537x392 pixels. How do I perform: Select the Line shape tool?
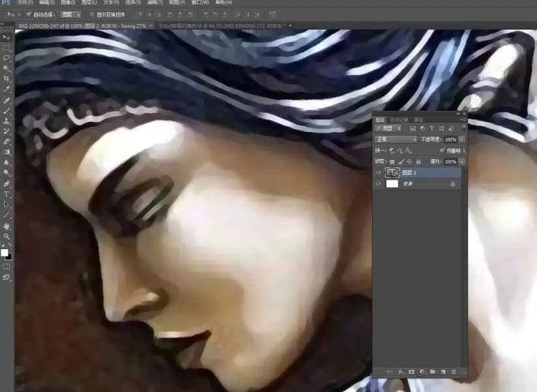7,215
